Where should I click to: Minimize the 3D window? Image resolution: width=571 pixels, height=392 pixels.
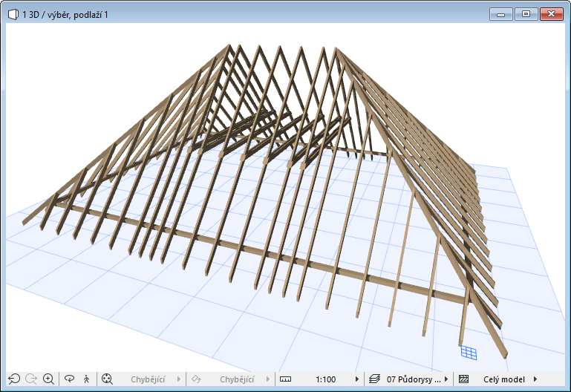tap(501, 14)
